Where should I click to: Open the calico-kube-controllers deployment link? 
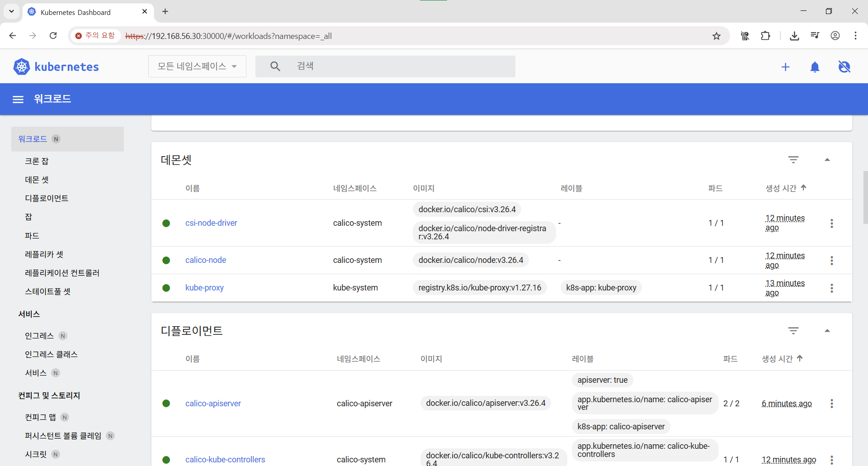pos(225,460)
